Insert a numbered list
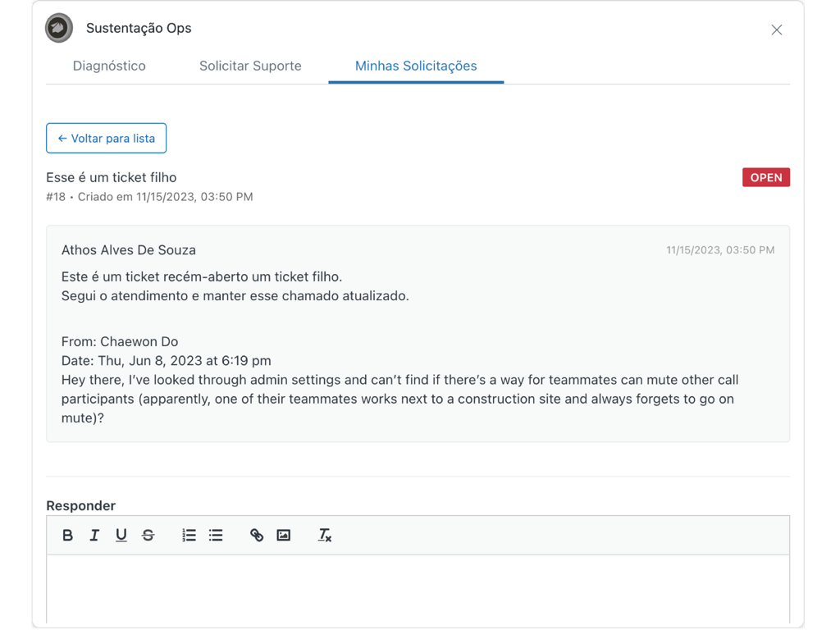 tap(189, 536)
